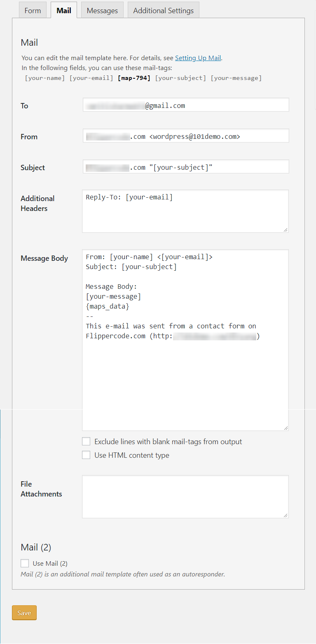Select the [your-subject] mail-tag in tag list
Viewport: 316px width, 644px height.
click(180, 78)
